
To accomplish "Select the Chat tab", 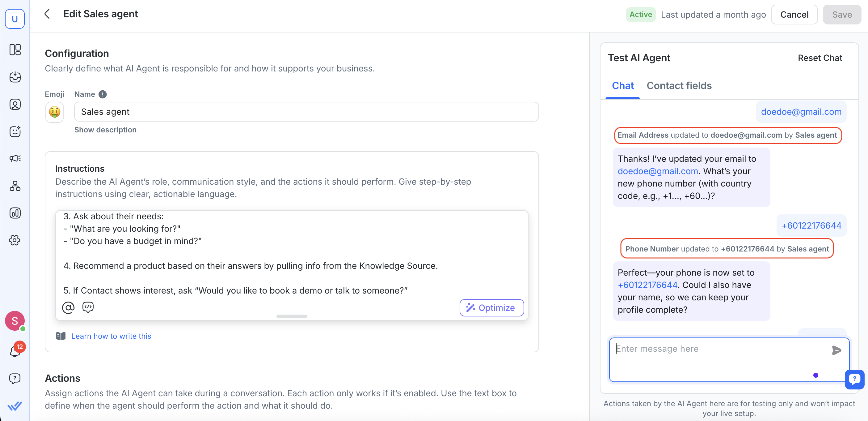I will tap(622, 86).
